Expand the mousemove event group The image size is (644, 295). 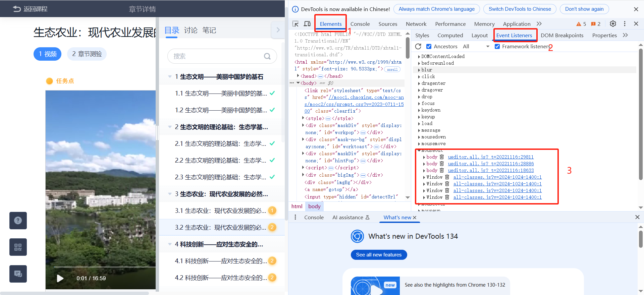(x=419, y=144)
